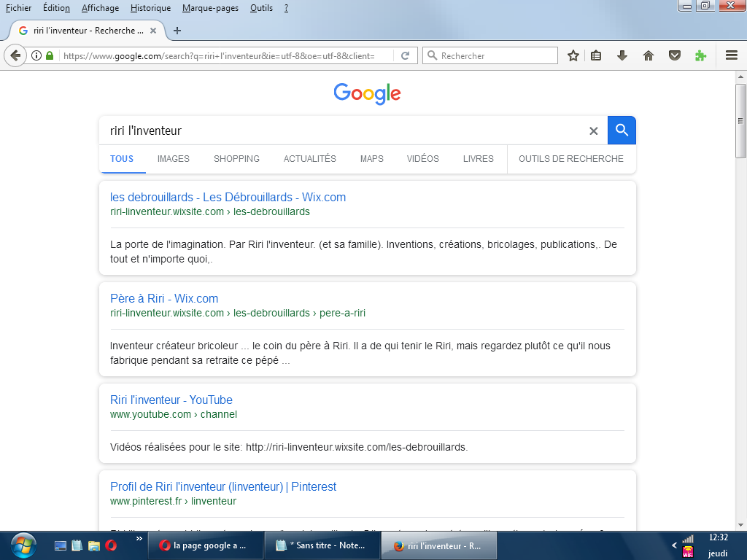Open site information (i) icon
747x560 pixels.
point(36,55)
